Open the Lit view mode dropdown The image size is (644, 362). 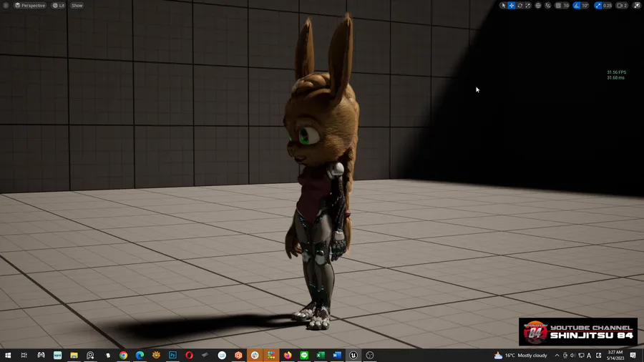(59, 5)
